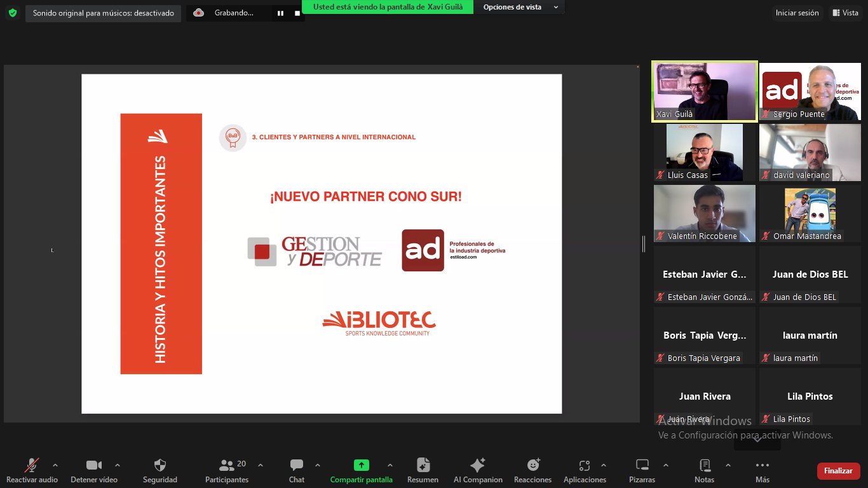This screenshot has height=488, width=868.
Task: Click Juan de Dios BEL muted mic icon
Action: click(766, 297)
